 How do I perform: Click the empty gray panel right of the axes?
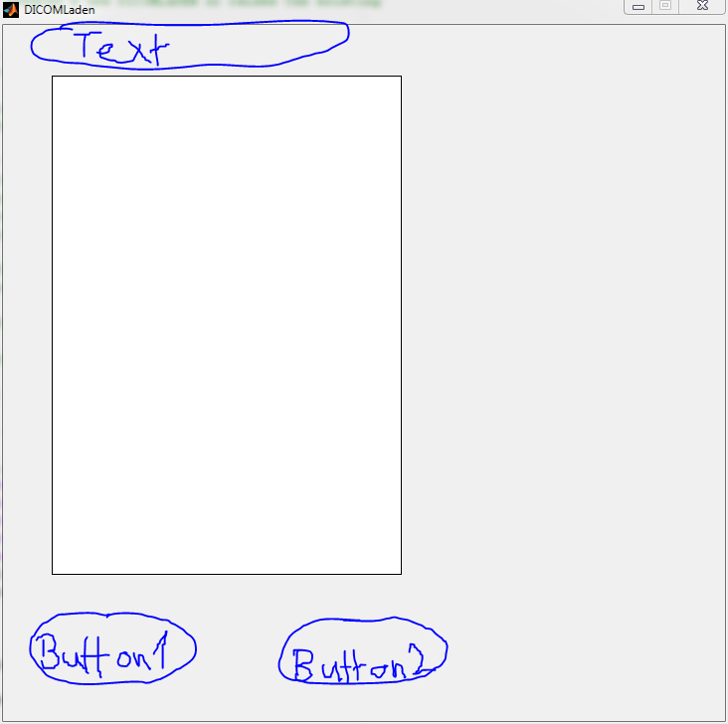pos(563,325)
